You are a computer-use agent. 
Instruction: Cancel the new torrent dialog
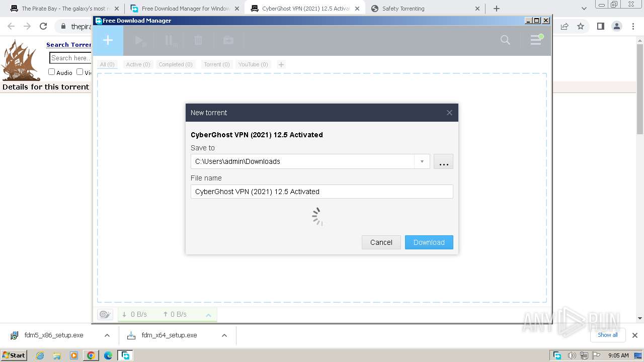click(x=381, y=242)
